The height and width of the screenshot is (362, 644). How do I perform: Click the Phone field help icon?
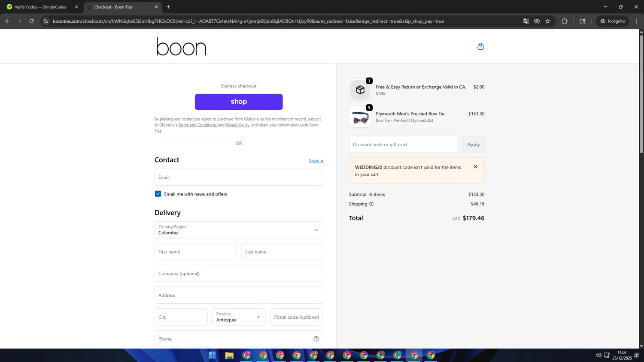pyautogui.click(x=316, y=339)
